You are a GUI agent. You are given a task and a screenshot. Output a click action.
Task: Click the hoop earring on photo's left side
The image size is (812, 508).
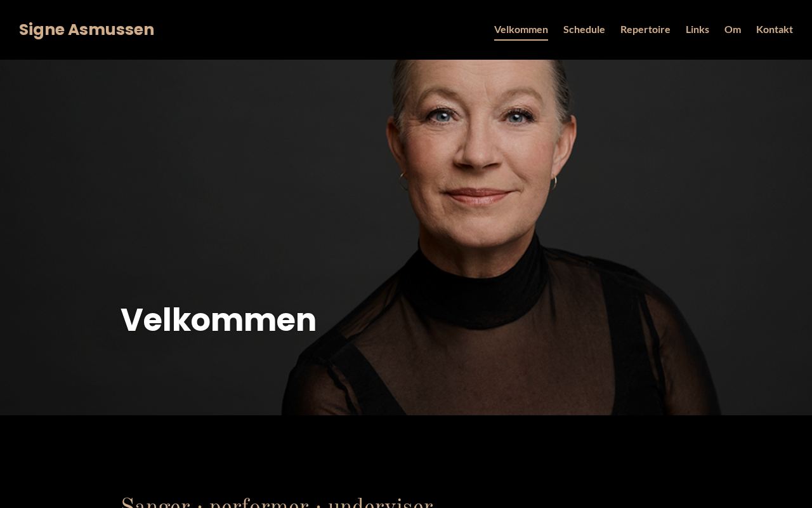point(404,181)
